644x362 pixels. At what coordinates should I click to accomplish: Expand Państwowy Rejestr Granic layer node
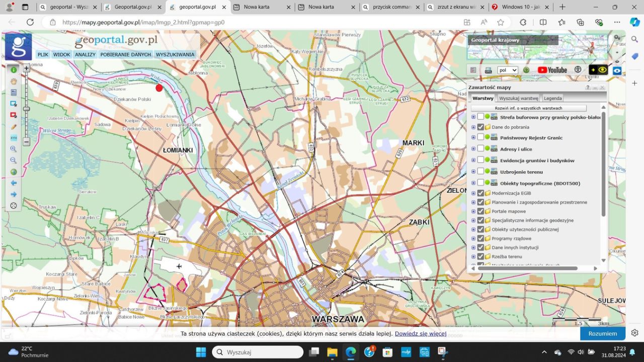click(x=473, y=137)
